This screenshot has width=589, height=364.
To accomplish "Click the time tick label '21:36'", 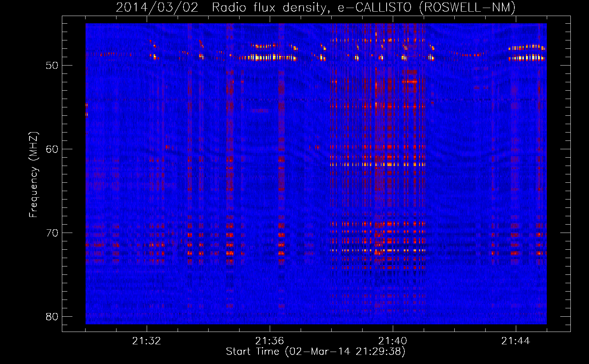I will click(269, 341).
